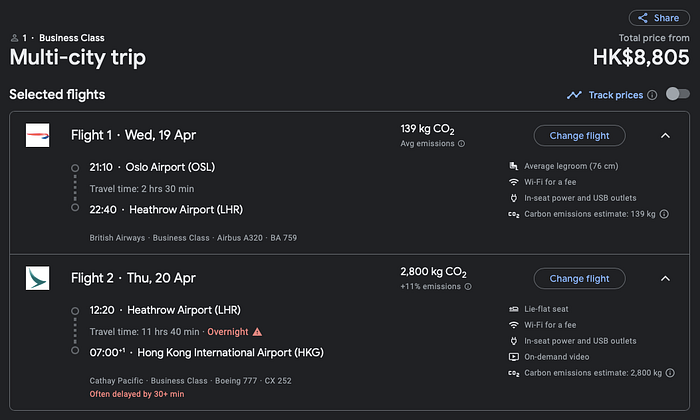Click the Track prices info icon
This screenshot has width=700, height=420.
652,95
